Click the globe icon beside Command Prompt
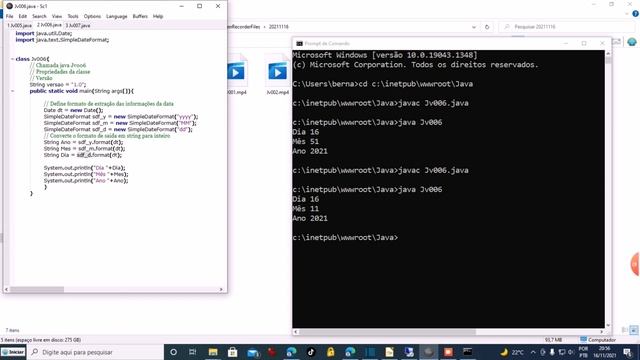Image resolution: width=640 pixels, height=360 pixels. click(x=632, y=42)
